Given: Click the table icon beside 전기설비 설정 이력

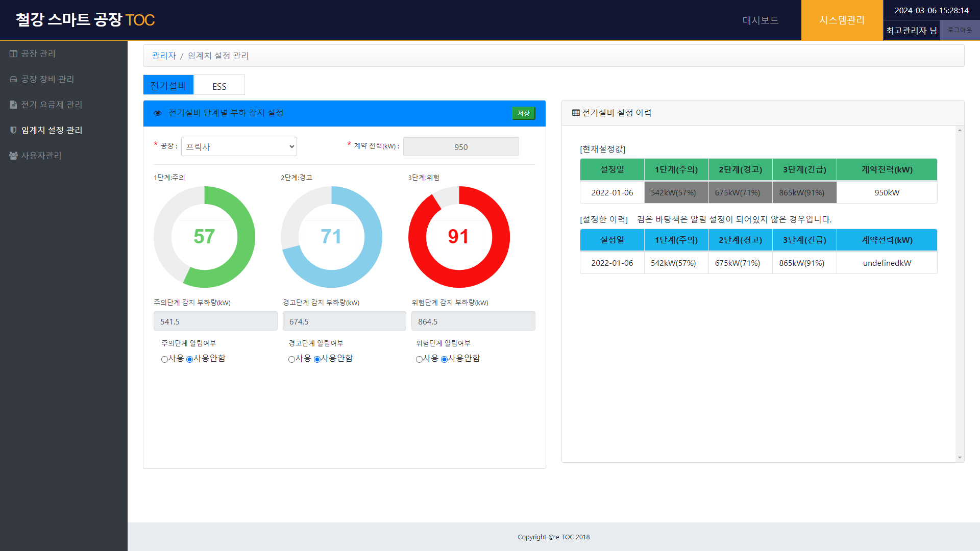Looking at the screenshot, I should pyautogui.click(x=576, y=113).
